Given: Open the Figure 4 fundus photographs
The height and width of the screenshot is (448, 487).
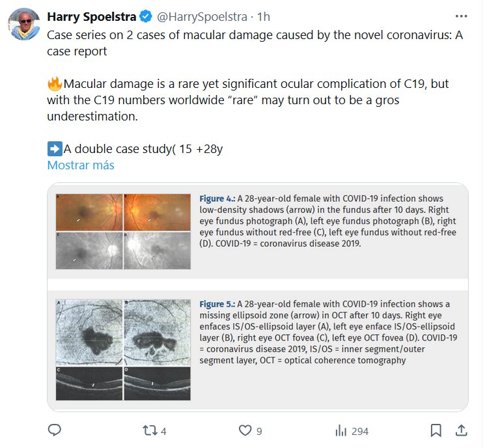Looking at the screenshot, I should (123, 231).
